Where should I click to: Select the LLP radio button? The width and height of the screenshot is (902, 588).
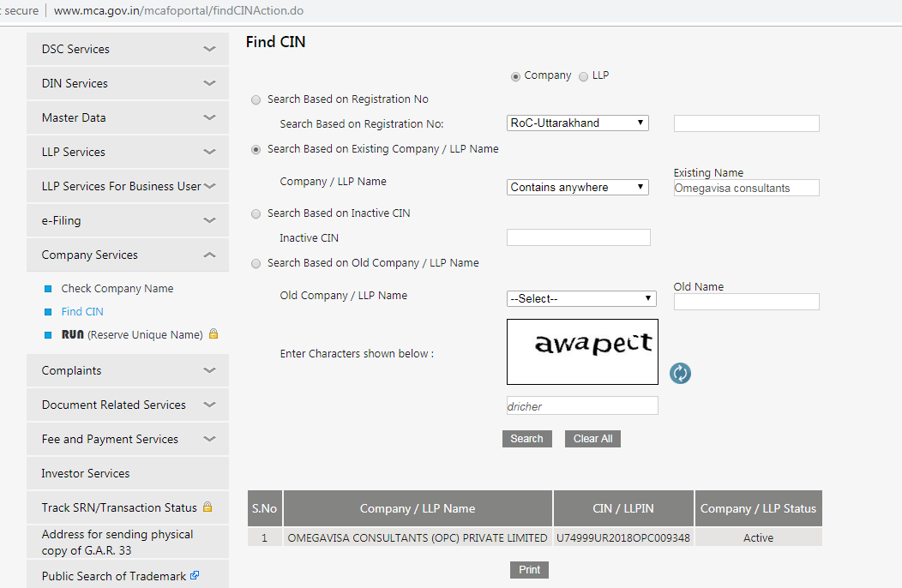(x=584, y=76)
